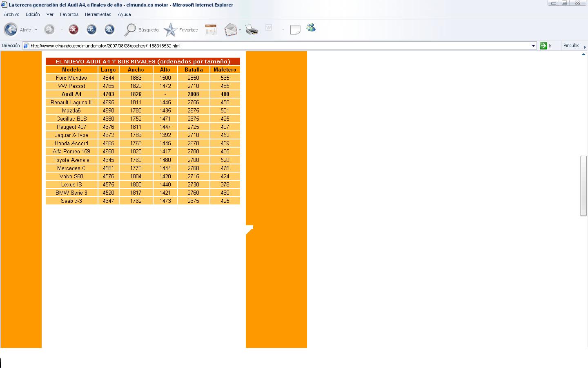Open the Messenger people icon

(x=311, y=28)
